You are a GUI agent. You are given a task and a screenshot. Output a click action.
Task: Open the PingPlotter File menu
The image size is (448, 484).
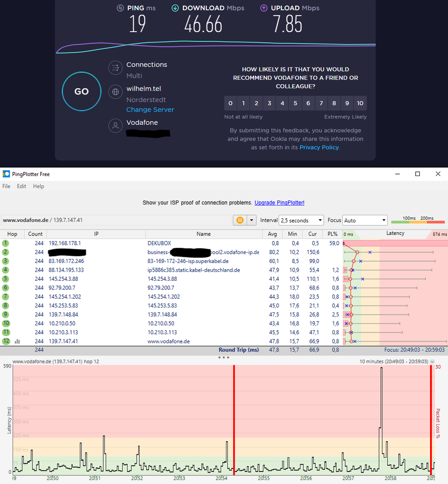6,186
